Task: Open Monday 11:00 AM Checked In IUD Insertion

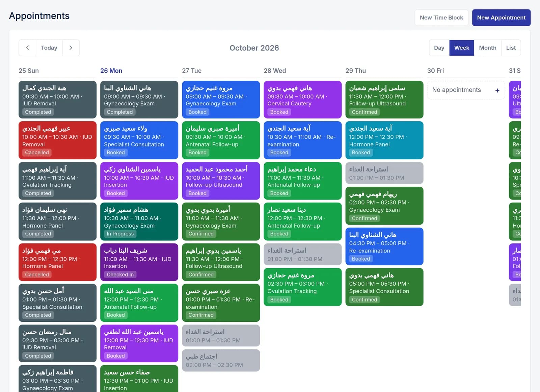Action: [139, 262]
